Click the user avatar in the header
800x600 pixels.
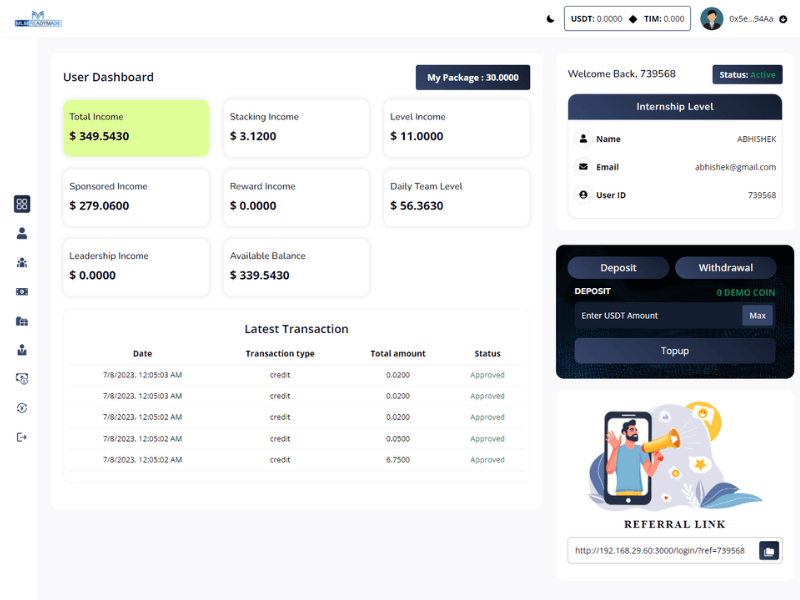tap(712, 19)
